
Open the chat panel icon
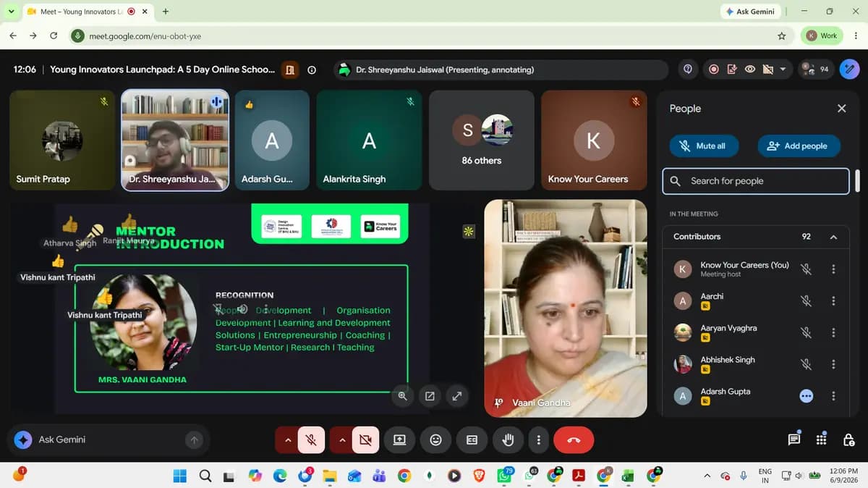click(794, 439)
